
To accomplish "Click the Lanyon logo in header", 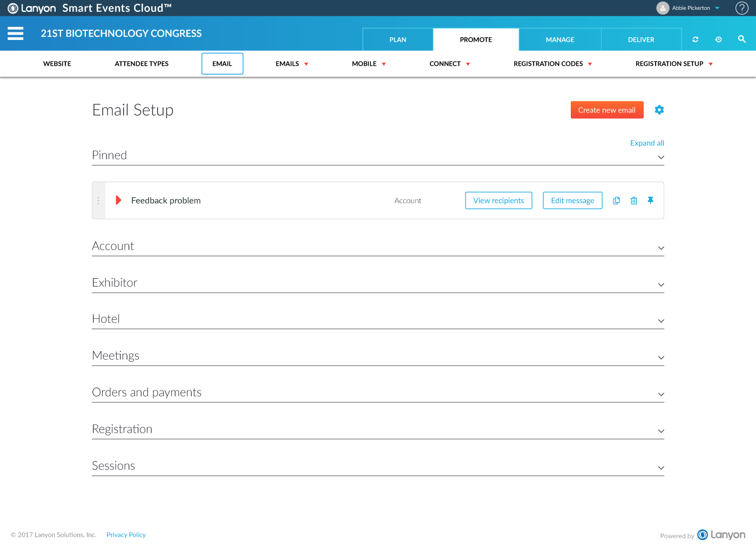I will 32,8.
